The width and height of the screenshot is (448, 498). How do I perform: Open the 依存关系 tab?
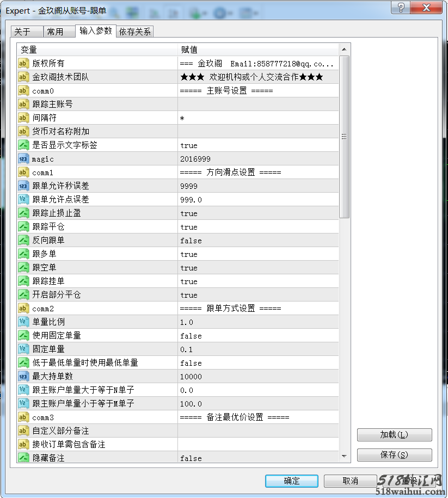[135, 32]
